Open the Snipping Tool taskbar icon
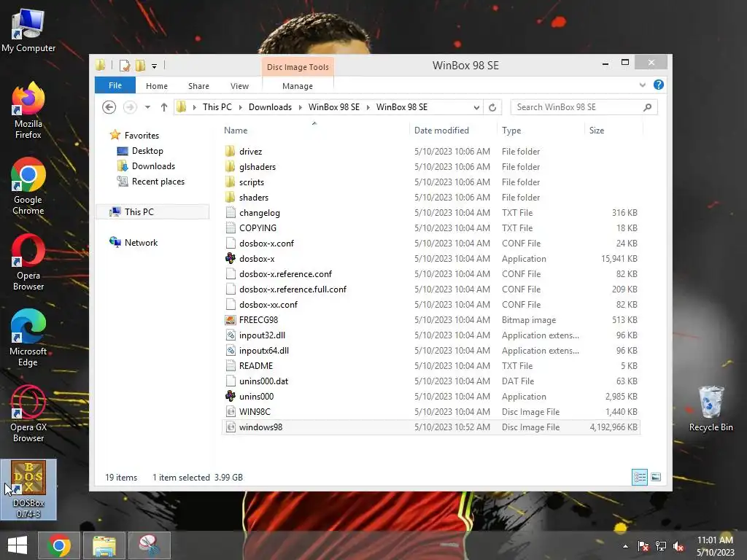747x560 pixels. click(x=149, y=545)
